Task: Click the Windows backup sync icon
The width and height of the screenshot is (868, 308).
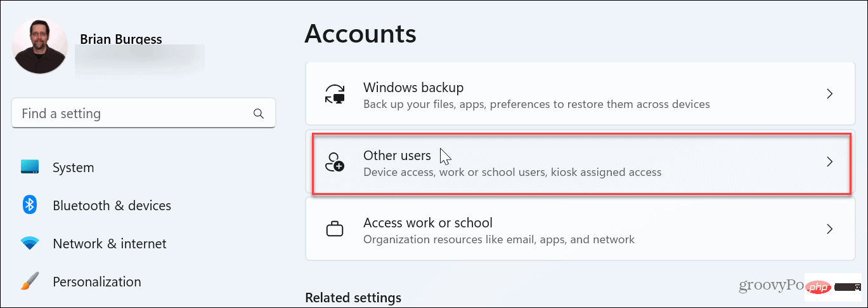Action: click(334, 94)
